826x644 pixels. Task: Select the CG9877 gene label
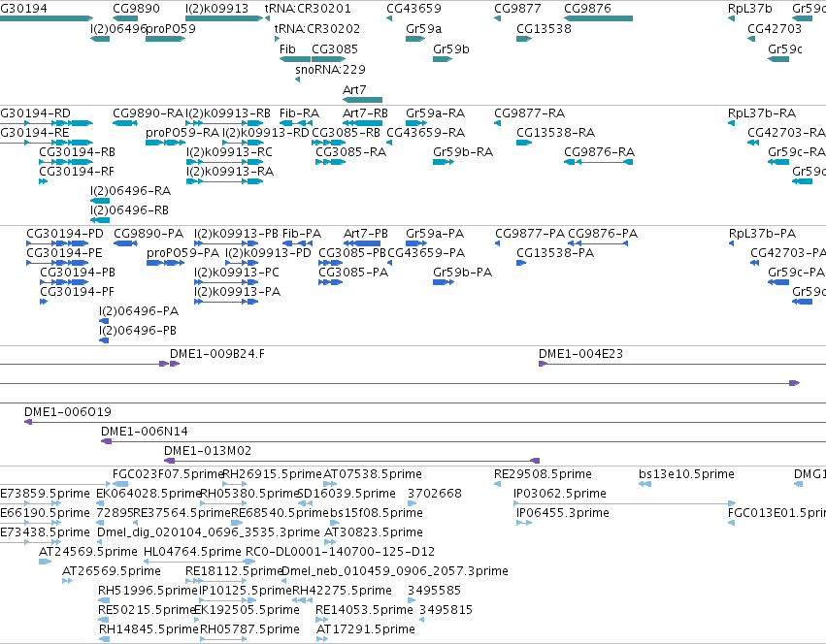coord(517,9)
